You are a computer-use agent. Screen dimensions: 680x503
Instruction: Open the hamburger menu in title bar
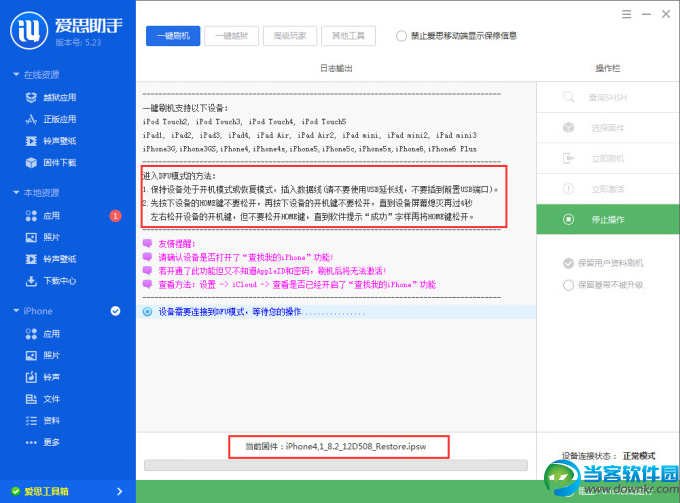(x=626, y=14)
